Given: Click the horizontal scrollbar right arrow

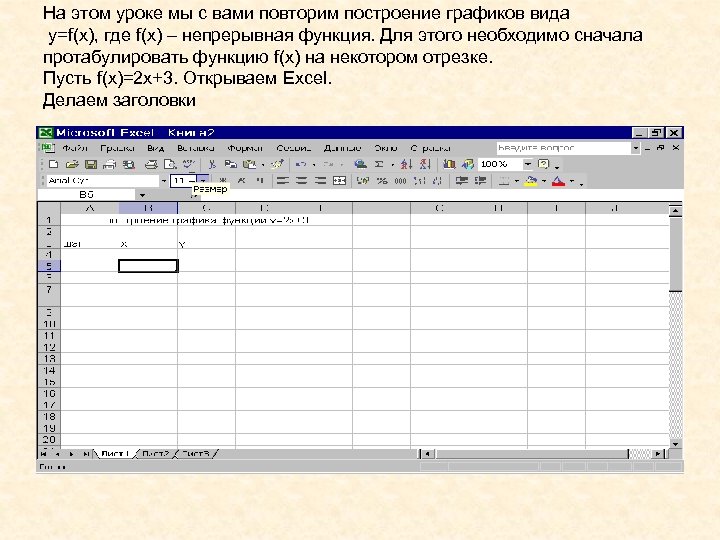Looking at the screenshot, I should coord(658,454).
